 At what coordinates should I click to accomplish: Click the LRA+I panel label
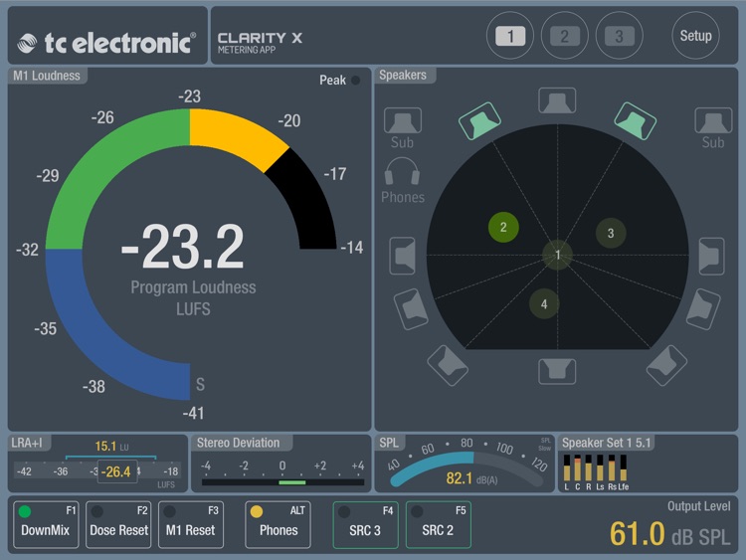pyautogui.click(x=27, y=443)
